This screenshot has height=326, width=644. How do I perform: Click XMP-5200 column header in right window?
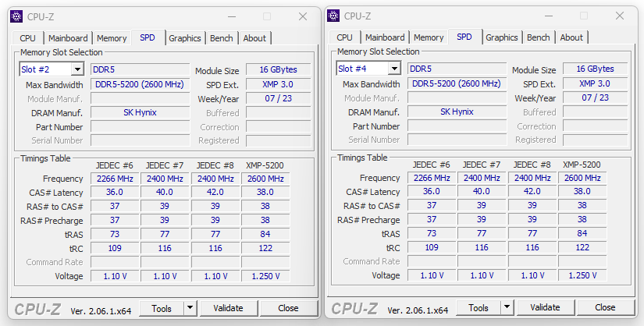(x=582, y=165)
